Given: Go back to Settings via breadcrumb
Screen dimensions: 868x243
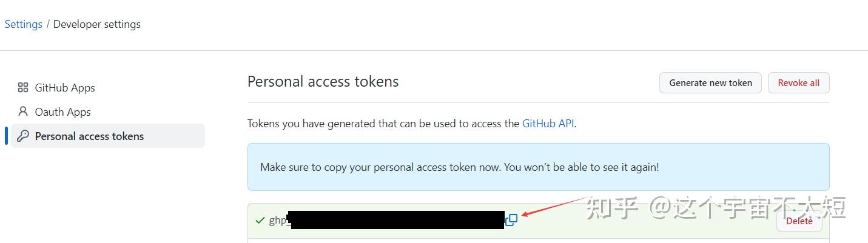Looking at the screenshot, I should [x=24, y=24].
